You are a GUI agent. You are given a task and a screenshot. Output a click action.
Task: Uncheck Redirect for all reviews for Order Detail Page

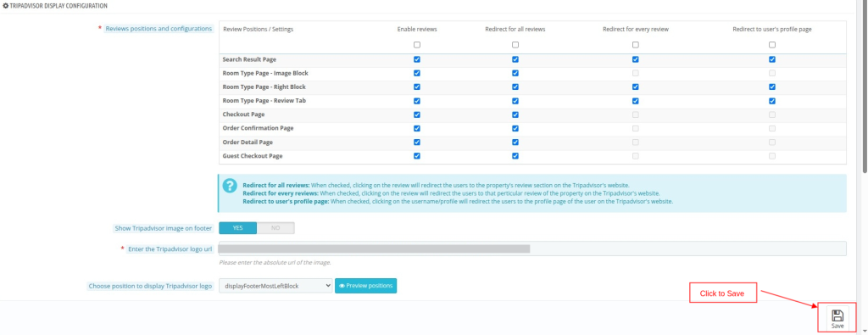515,142
